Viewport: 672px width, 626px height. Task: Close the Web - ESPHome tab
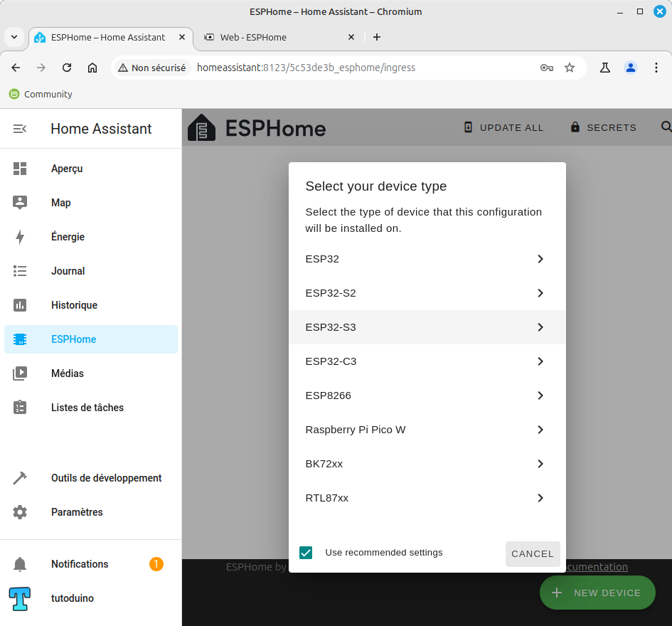tap(351, 37)
